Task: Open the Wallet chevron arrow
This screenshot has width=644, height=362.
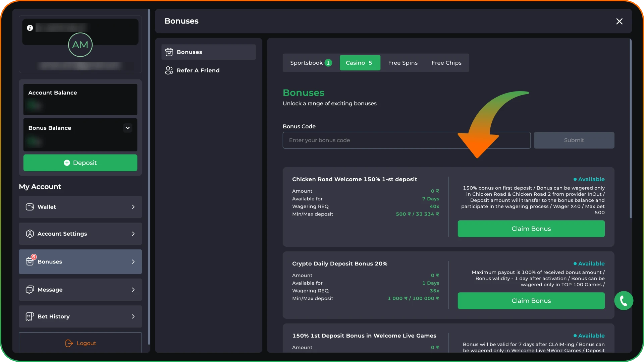Action: tap(133, 207)
